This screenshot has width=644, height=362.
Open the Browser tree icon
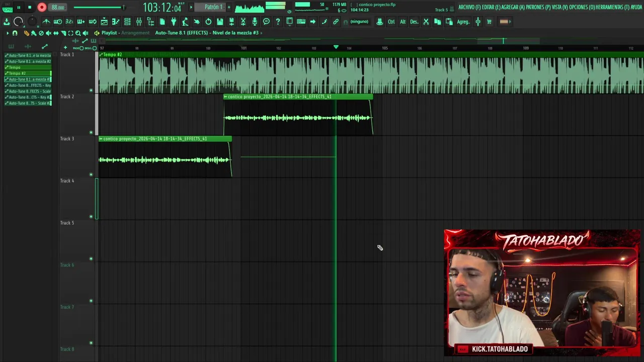pos(150,22)
